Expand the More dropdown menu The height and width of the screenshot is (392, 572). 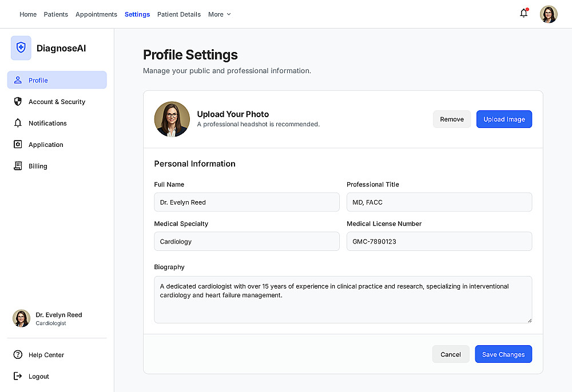[x=220, y=14]
